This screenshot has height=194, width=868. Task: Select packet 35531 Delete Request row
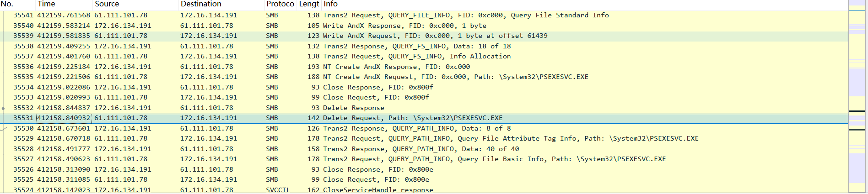(424, 118)
